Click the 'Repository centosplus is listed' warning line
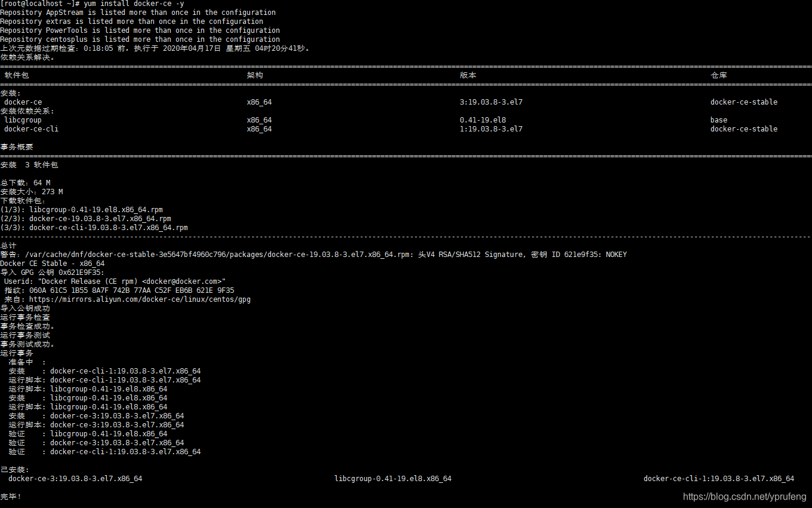This screenshot has width=812, height=508. 140,39
